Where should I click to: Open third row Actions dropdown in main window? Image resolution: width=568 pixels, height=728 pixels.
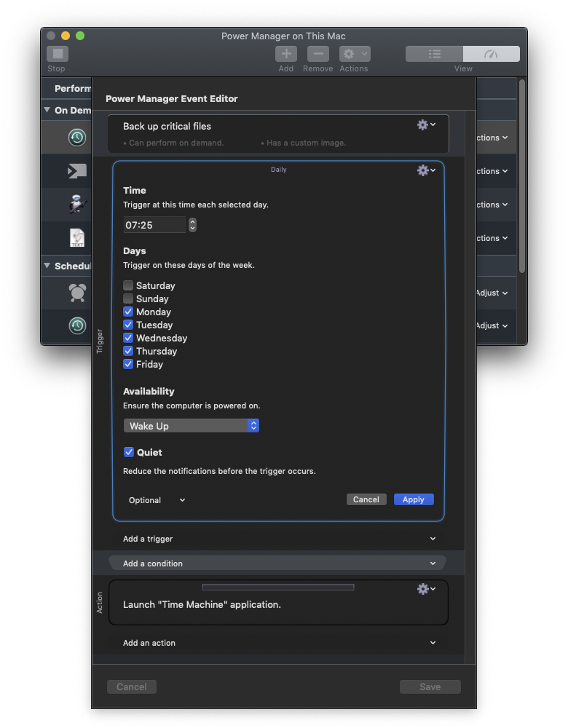pyautogui.click(x=492, y=205)
